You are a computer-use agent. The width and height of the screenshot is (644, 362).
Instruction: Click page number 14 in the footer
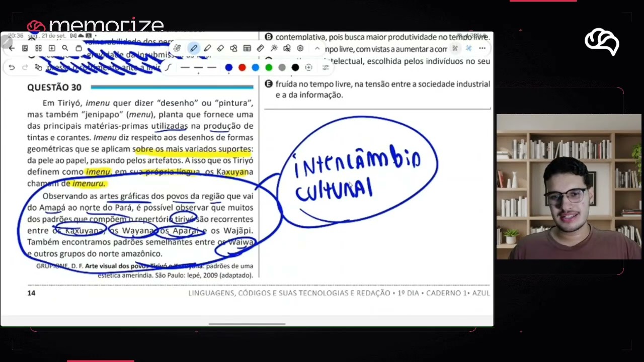pos(31,293)
